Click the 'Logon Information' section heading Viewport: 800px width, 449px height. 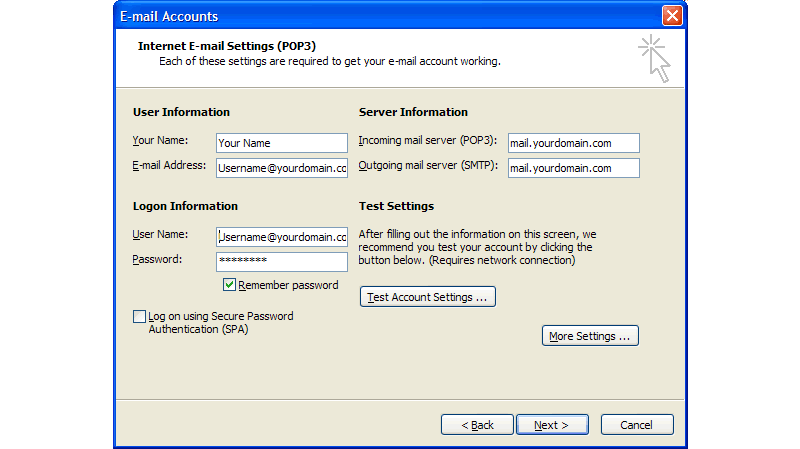[x=185, y=206]
